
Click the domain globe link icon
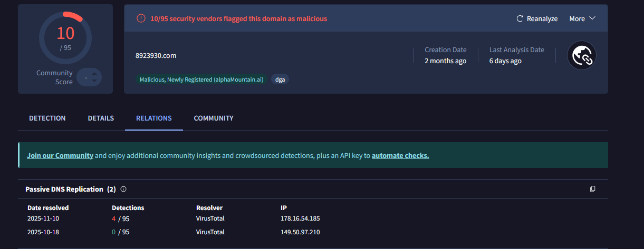pos(581,55)
